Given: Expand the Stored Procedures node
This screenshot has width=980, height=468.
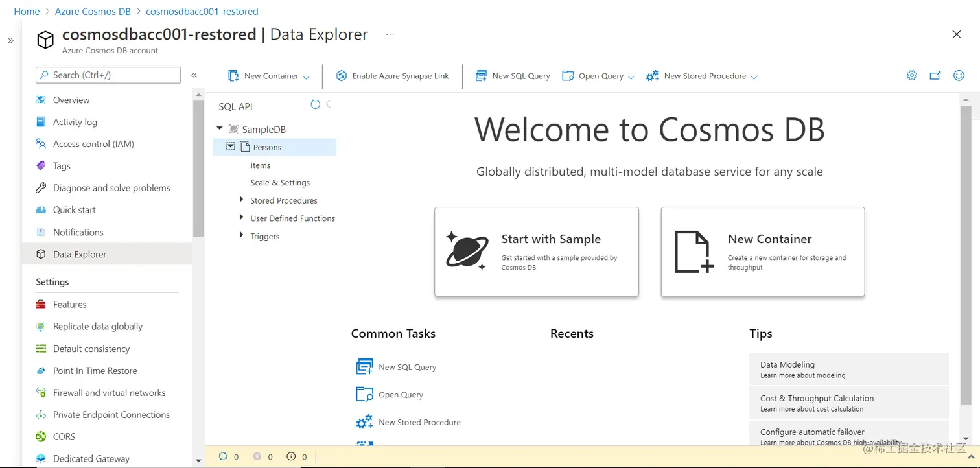Looking at the screenshot, I should pyautogui.click(x=242, y=200).
